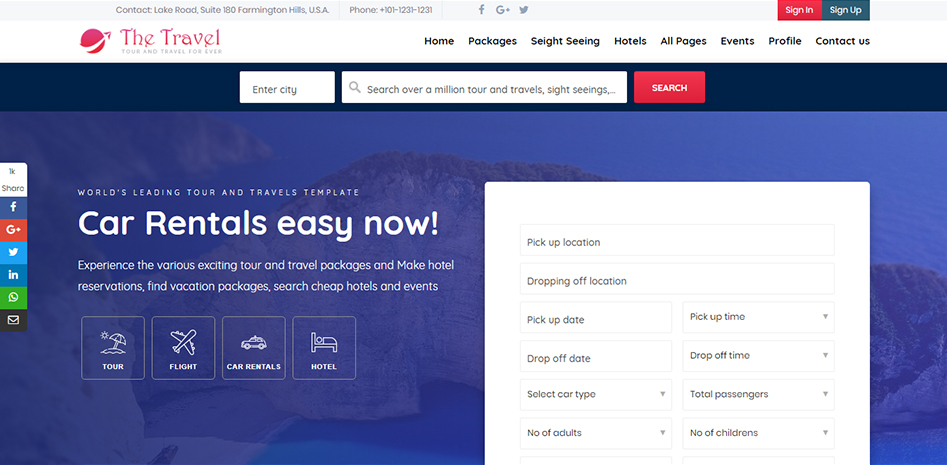The height and width of the screenshot is (465, 947).
Task: Select the Hotel bed icon tile
Action: (324, 348)
